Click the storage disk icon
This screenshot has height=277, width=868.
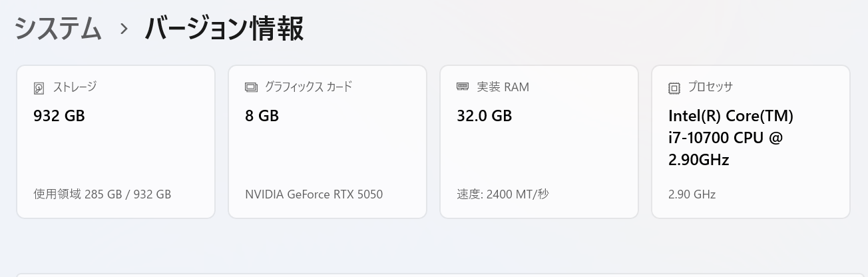tap(39, 88)
